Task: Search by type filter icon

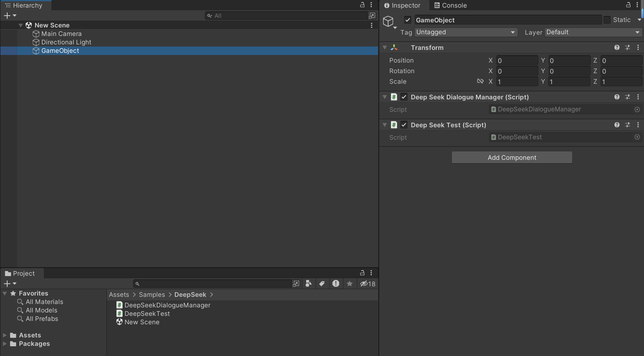Action: 309,284
